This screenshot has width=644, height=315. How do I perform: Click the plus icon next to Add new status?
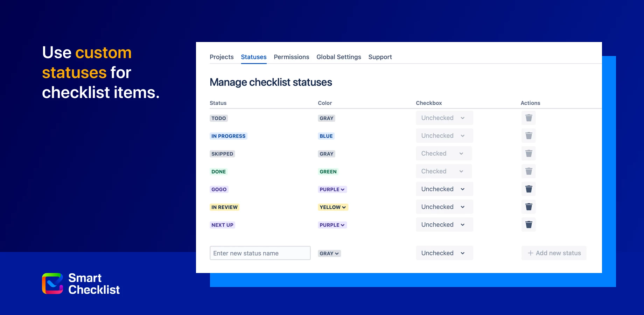[530, 253]
